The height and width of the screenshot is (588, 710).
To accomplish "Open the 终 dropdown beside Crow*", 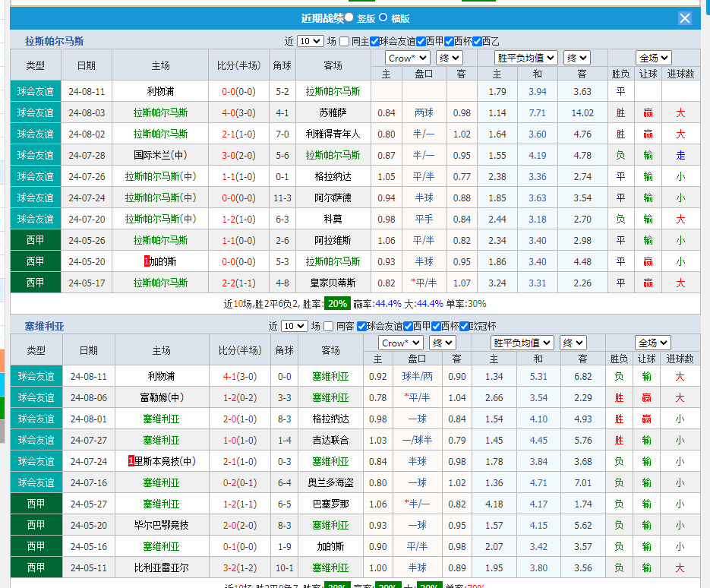I will [448, 57].
